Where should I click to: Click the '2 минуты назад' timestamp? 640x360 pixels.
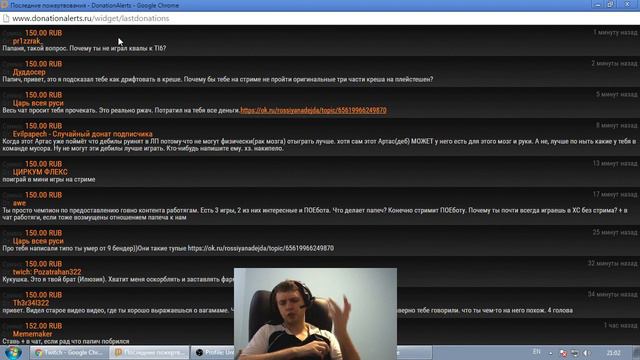tap(614, 63)
